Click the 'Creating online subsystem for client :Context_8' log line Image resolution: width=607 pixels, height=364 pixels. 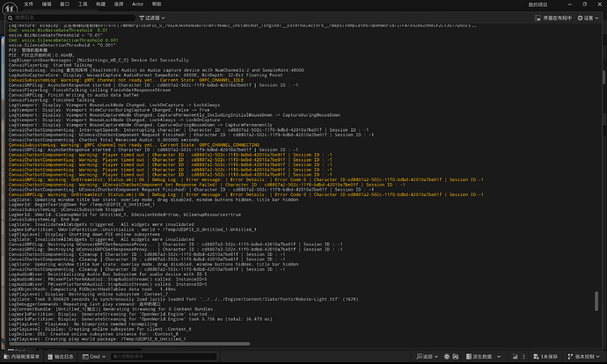click(x=100, y=329)
